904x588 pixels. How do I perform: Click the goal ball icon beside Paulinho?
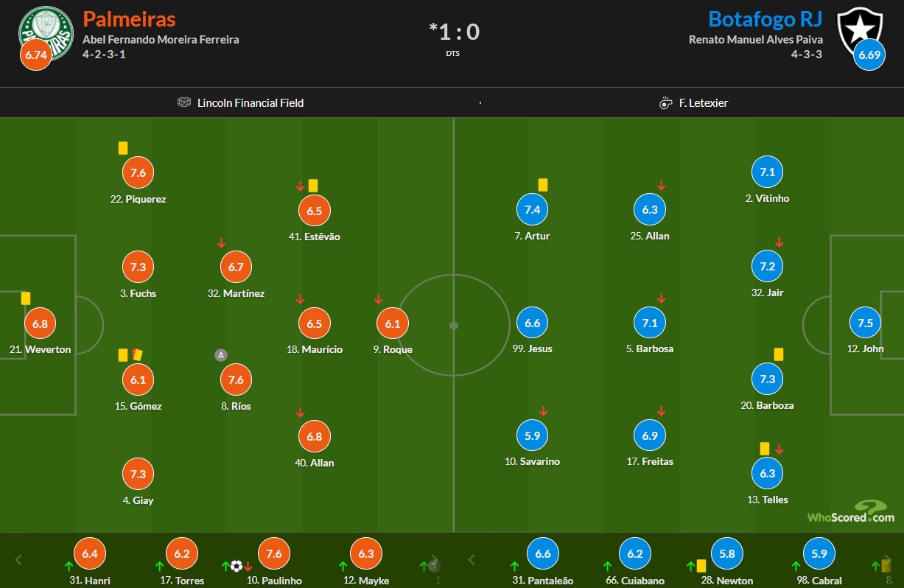point(236,566)
